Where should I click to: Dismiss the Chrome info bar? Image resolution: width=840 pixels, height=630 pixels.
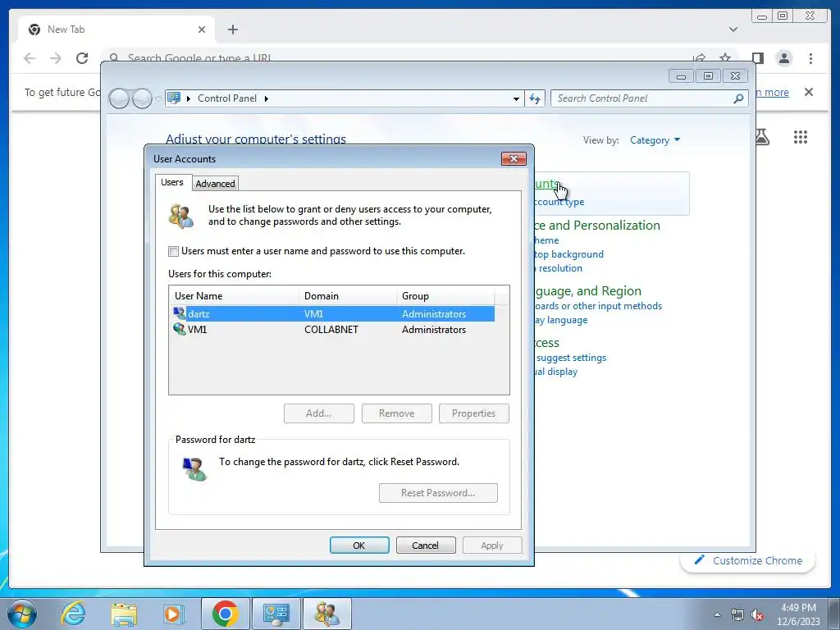pos(808,92)
